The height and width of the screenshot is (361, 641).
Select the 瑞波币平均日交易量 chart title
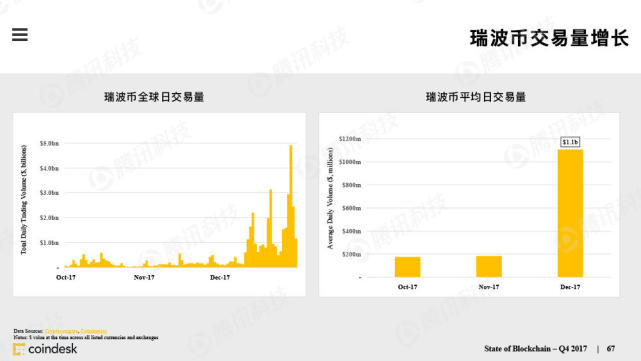[x=476, y=97]
